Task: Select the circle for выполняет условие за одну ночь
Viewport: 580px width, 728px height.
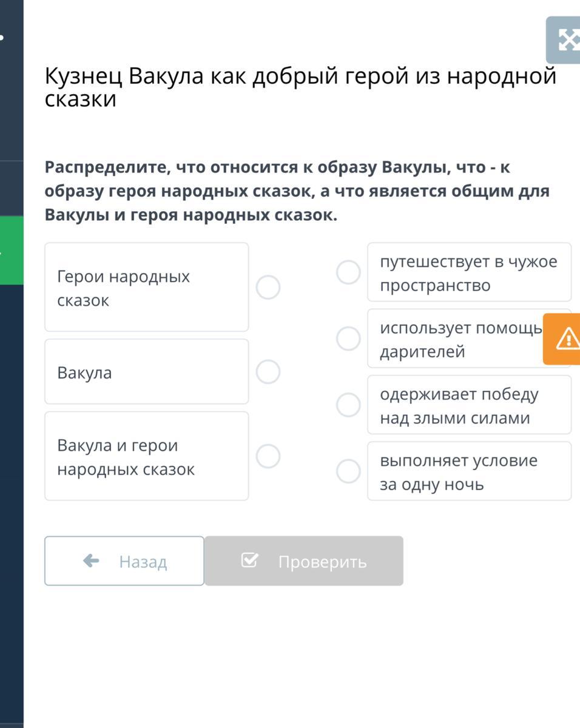Action: click(x=348, y=471)
